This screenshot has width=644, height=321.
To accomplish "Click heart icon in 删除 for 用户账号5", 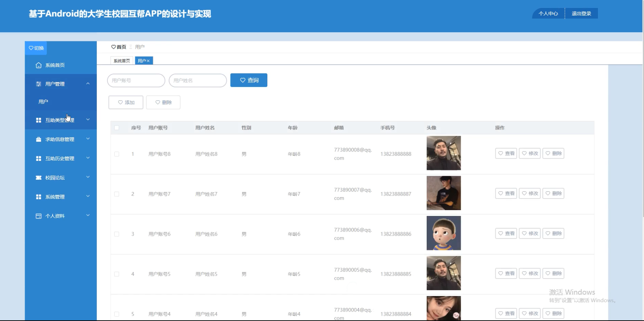I will pos(548,274).
